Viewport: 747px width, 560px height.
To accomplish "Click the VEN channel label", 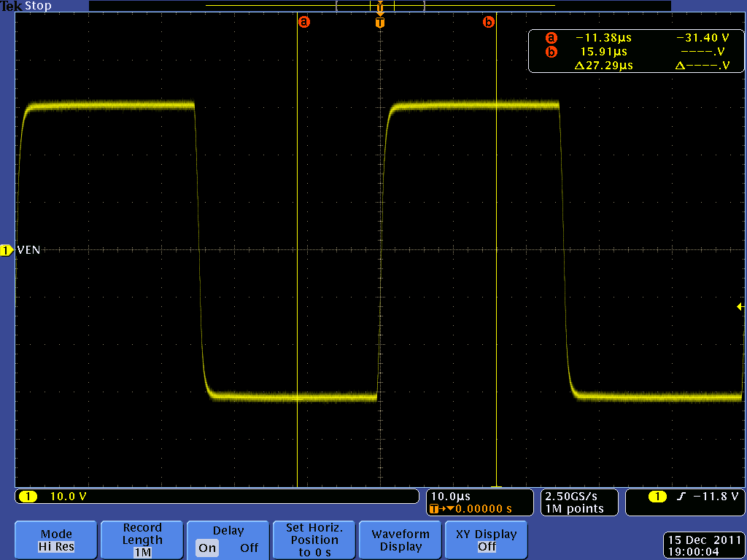I will (28, 251).
